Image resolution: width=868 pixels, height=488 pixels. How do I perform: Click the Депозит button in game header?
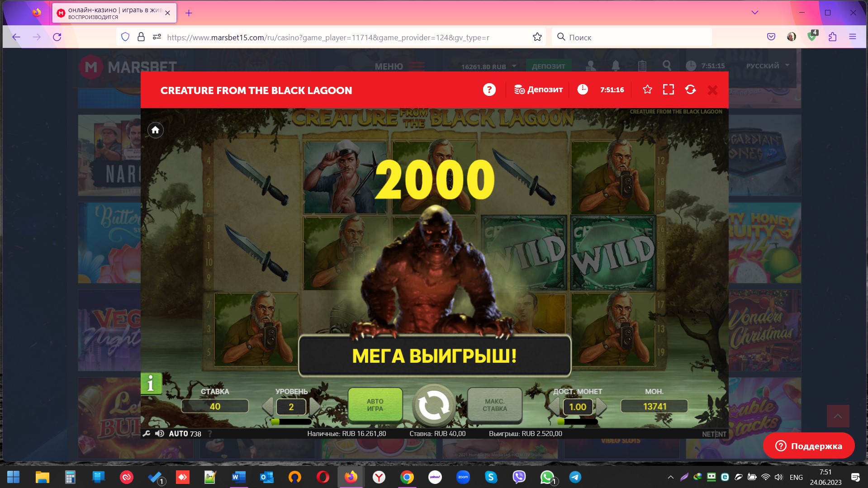tap(538, 90)
